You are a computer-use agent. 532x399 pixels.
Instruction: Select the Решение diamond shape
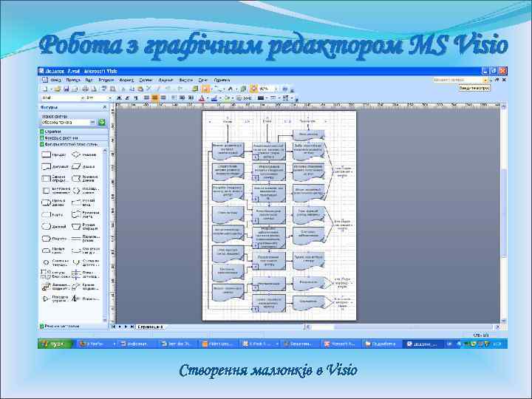click(x=84, y=154)
